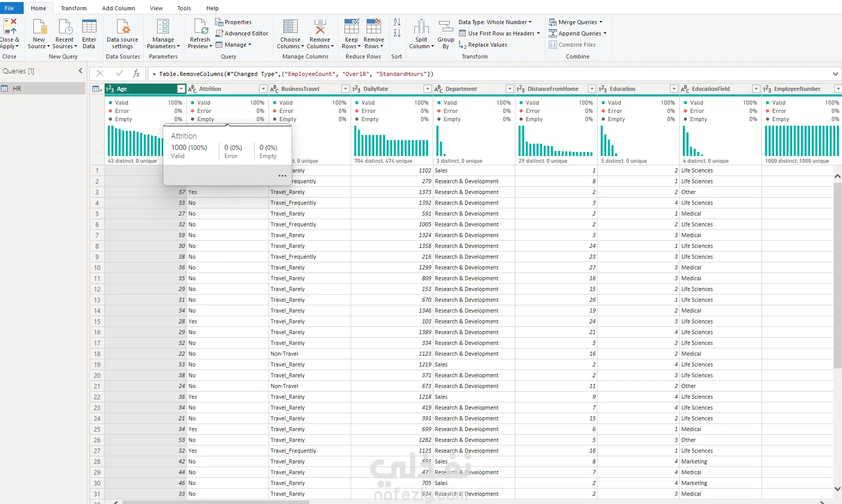Click Combine Files
Screen dimensions: 842x504
pos(572,45)
